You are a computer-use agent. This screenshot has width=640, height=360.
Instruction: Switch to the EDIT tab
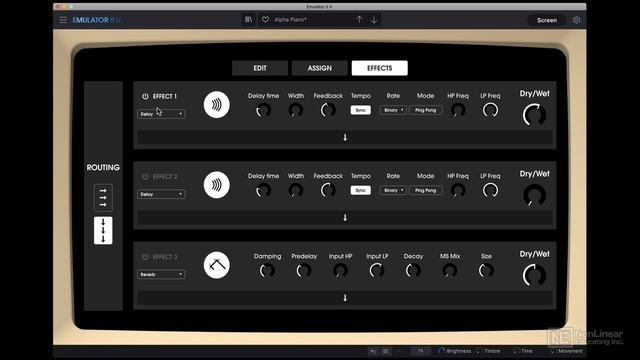pos(260,68)
